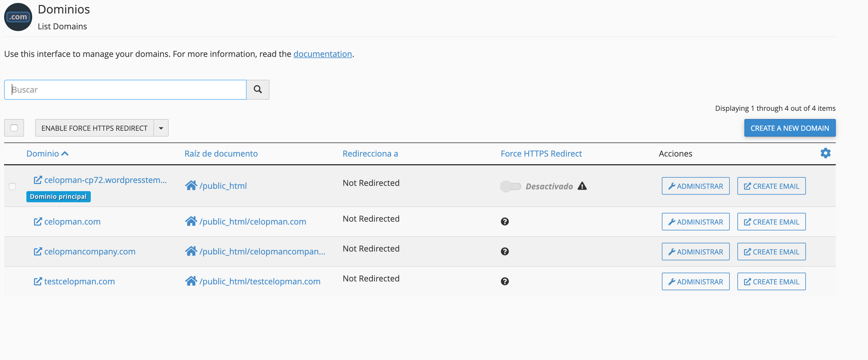Click Administrar for celopman-cp72 domain
The width and height of the screenshot is (868, 360).
coord(696,186)
